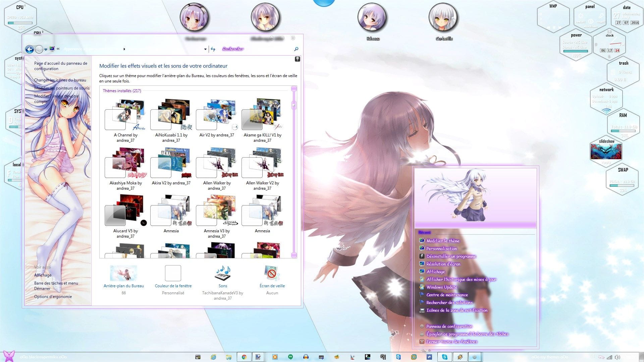Select the Akashiya Moka by andrea_37 theme

pos(125,169)
